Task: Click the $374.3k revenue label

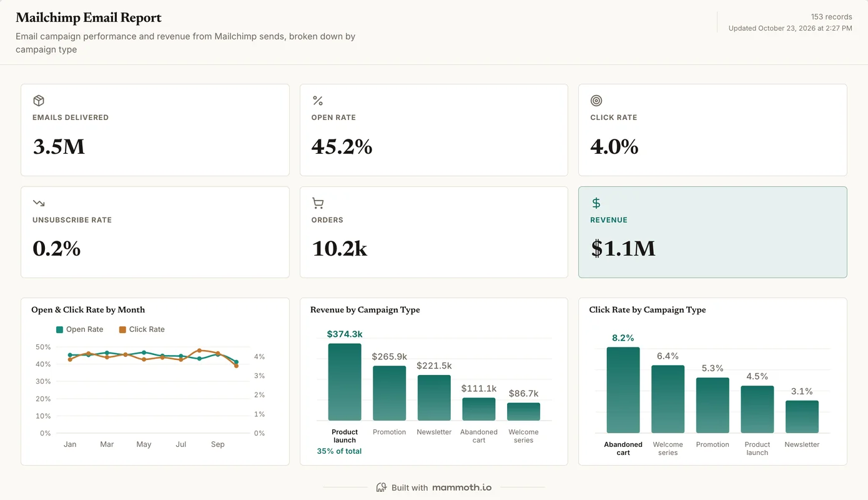Action: tap(345, 334)
